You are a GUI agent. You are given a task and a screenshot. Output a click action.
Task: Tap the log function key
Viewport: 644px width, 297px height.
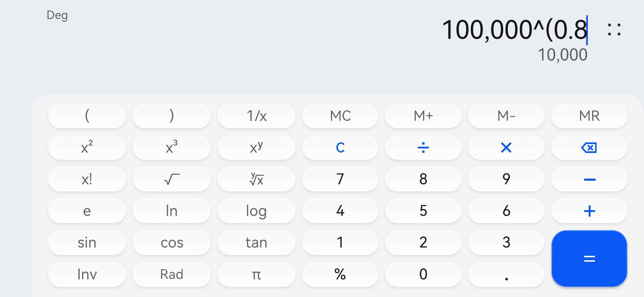[256, 211]
